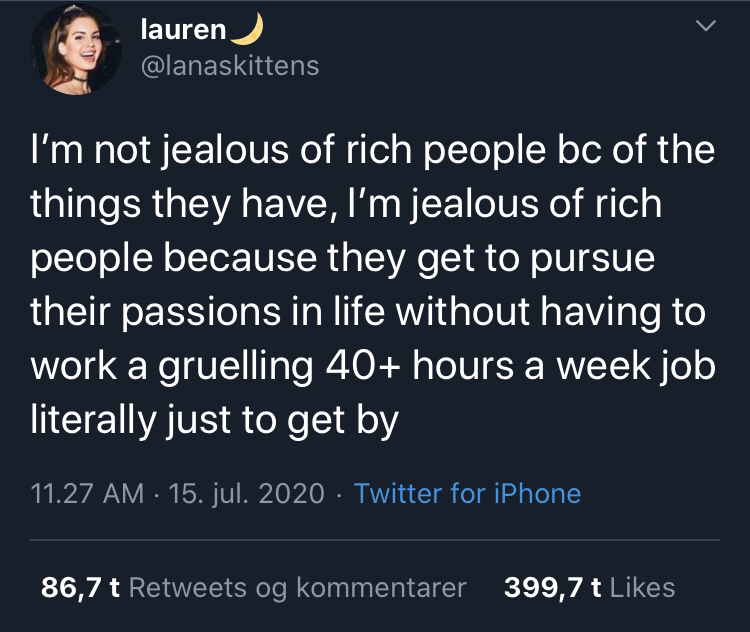This screenshot has height=632, width=750.
Task: Click the dot separator before Twitter for iPhone
Action: point(339,495)
